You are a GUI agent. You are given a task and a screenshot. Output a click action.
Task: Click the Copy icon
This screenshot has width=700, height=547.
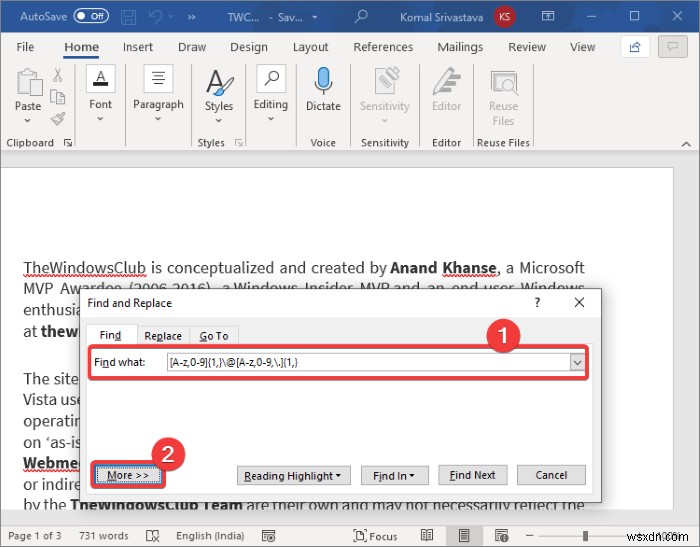coord(58,96)
